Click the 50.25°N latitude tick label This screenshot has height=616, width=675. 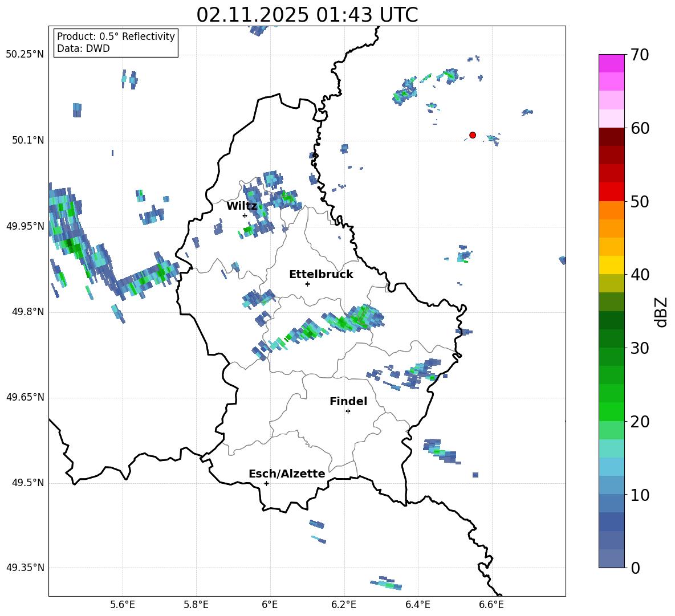pyautogui.click(x=25, y=55)
